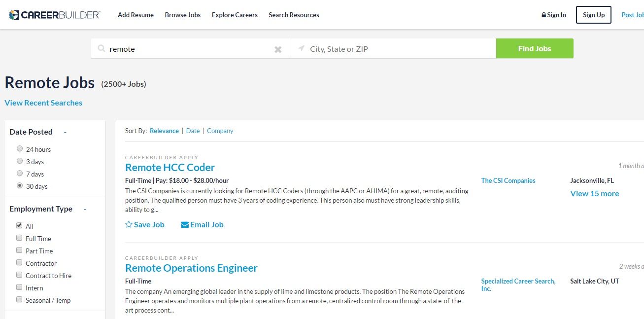
Task: Click the Jacksonville, FL location text
Action: (x=592, y=180)
